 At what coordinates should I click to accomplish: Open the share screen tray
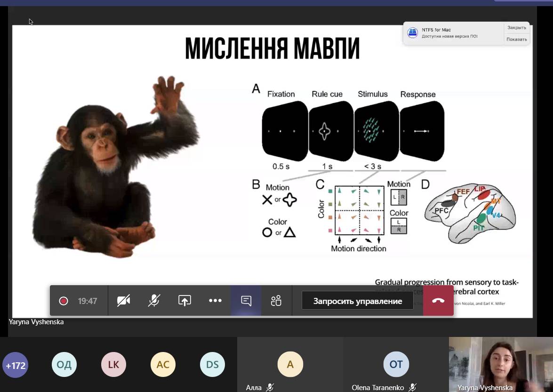tap(184, 301)
